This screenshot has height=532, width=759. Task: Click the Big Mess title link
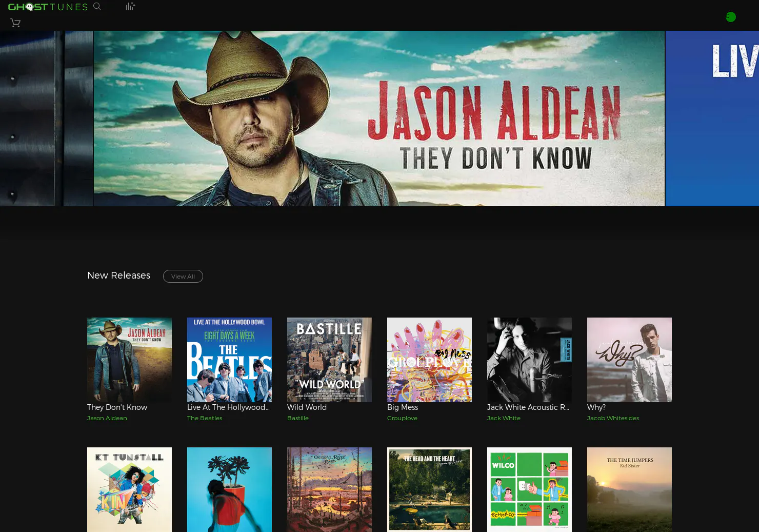click(403, 407)
